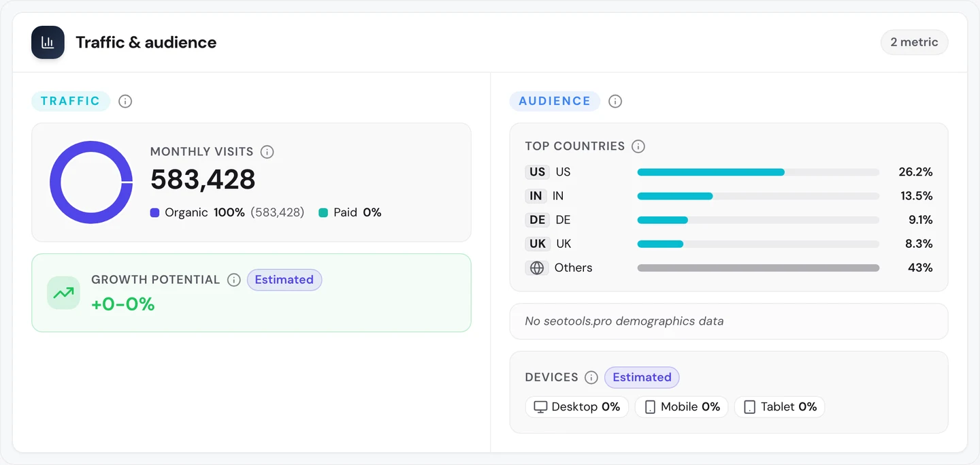980x465 pixels.
Task: Click the UK country badge
Action: pyautogui.click(x=538, y=244)
